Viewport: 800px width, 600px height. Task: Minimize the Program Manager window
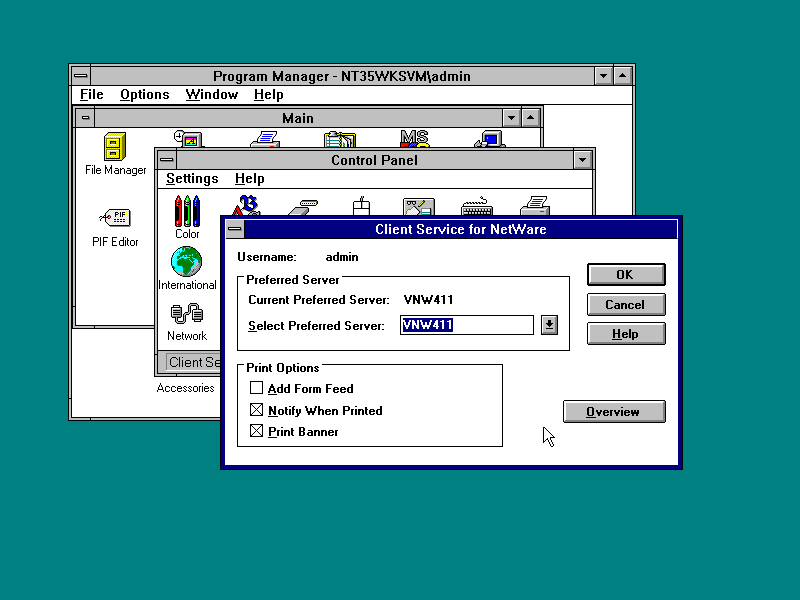click(x=604, y=76)
